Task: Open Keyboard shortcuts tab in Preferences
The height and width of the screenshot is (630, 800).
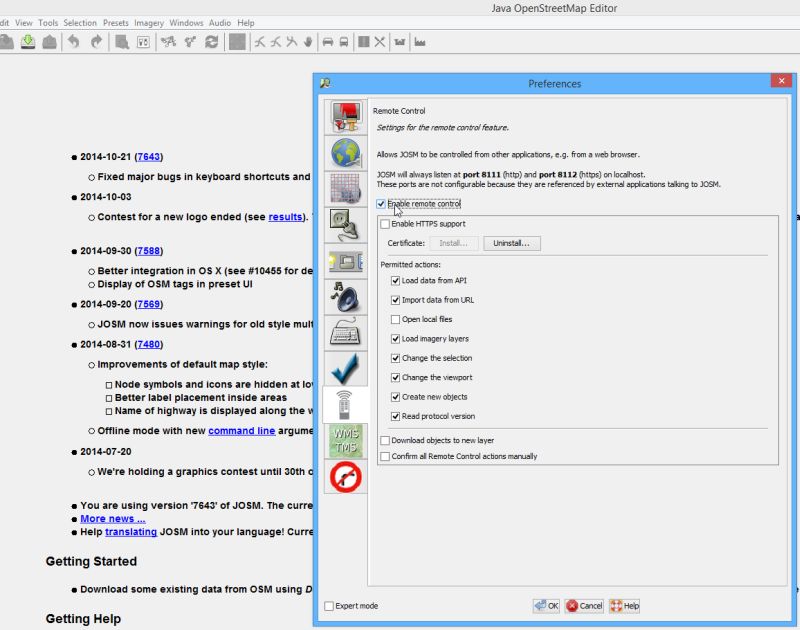Action: click(x=345, y=333)
